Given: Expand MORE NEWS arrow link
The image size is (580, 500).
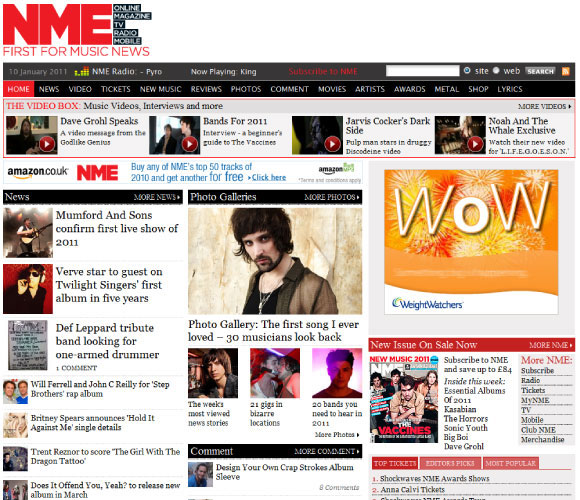Looking at the screenshot, I should click(157, 197).
